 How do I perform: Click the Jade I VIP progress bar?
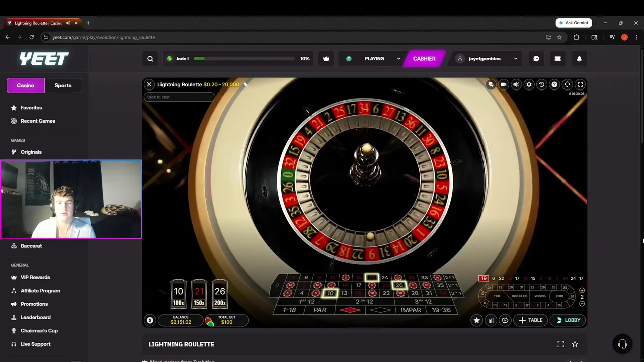(238, 59)
